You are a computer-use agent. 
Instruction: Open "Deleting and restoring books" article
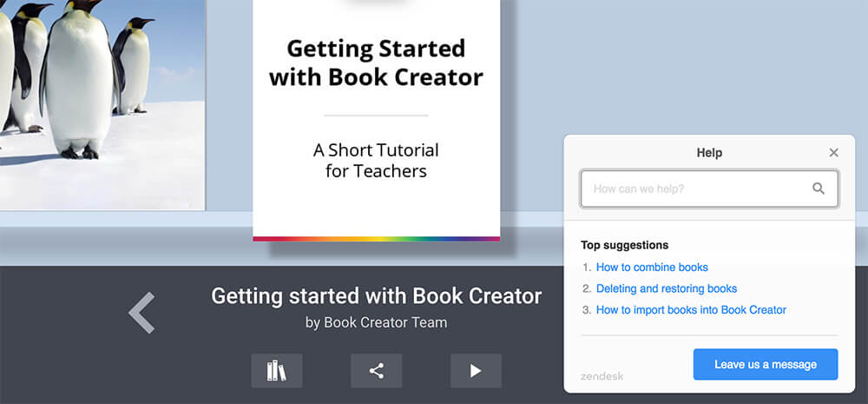tap(666, 288)
